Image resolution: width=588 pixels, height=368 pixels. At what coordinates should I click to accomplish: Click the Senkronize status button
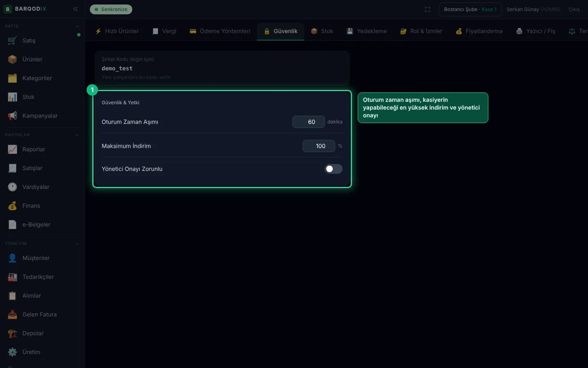pos(111,9)
